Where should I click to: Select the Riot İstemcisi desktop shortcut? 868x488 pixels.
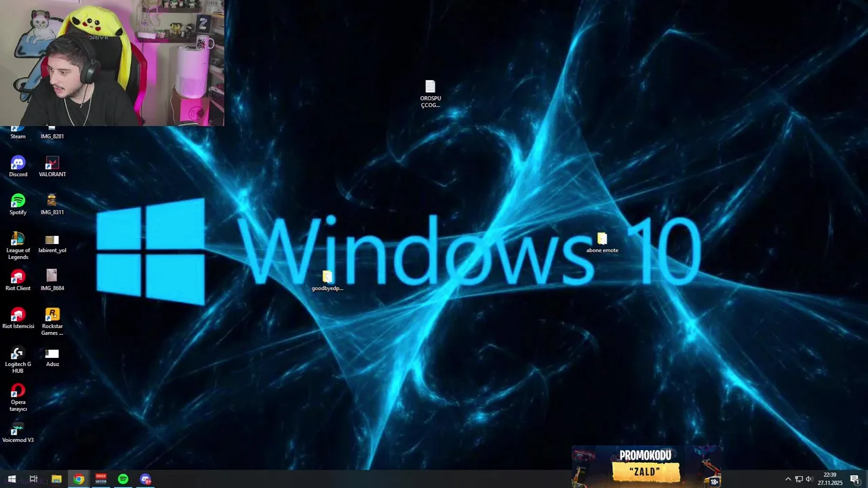[18, 319]
